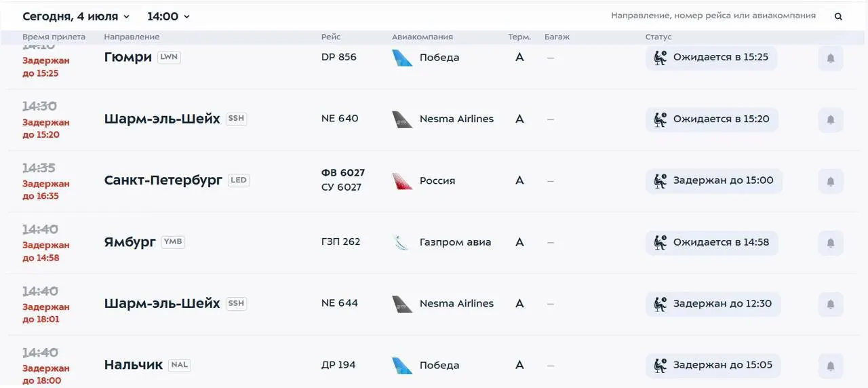Screen dimensions: 868x388
Task: Click the Газпром авиа logo icon
Action: [x=402, y=242]
